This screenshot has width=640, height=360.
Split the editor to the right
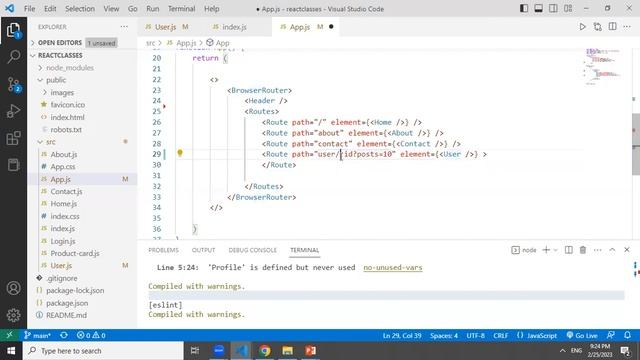click(x=612, y=27)
